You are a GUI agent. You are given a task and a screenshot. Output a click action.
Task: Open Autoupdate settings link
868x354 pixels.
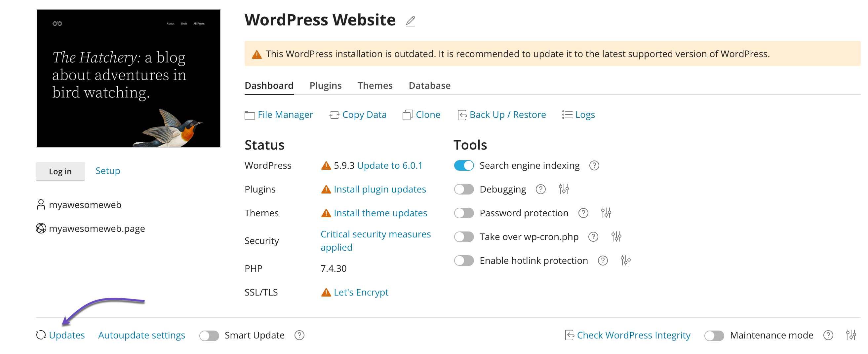[141, 335]
